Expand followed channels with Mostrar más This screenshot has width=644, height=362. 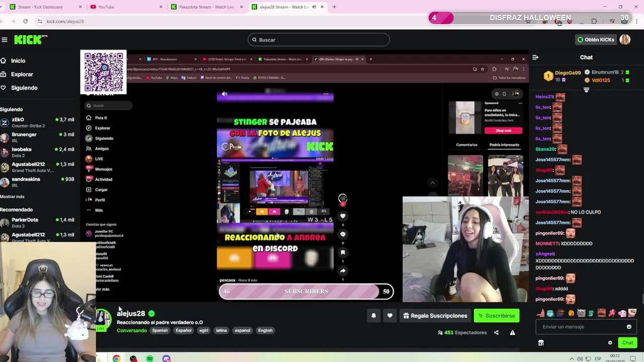tap(12, 197)
